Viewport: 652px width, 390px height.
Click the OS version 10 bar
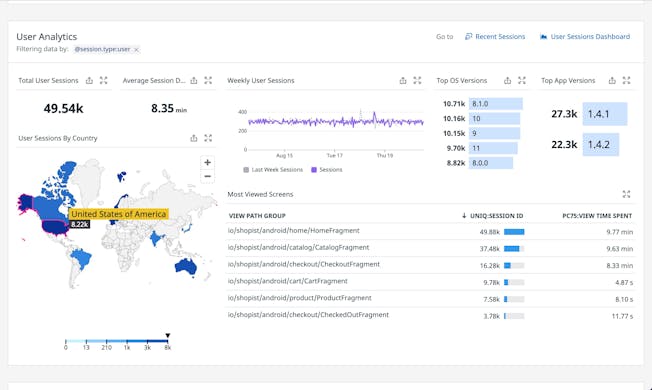coord(494,118)
